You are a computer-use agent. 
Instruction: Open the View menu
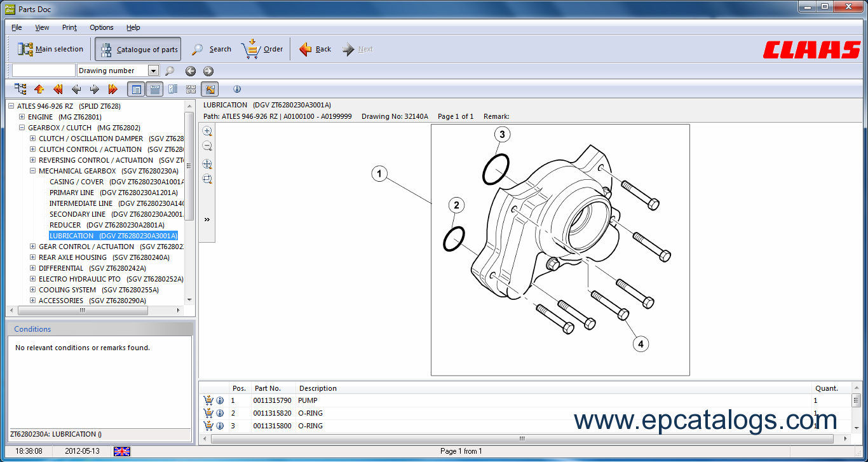click(42, 27)
